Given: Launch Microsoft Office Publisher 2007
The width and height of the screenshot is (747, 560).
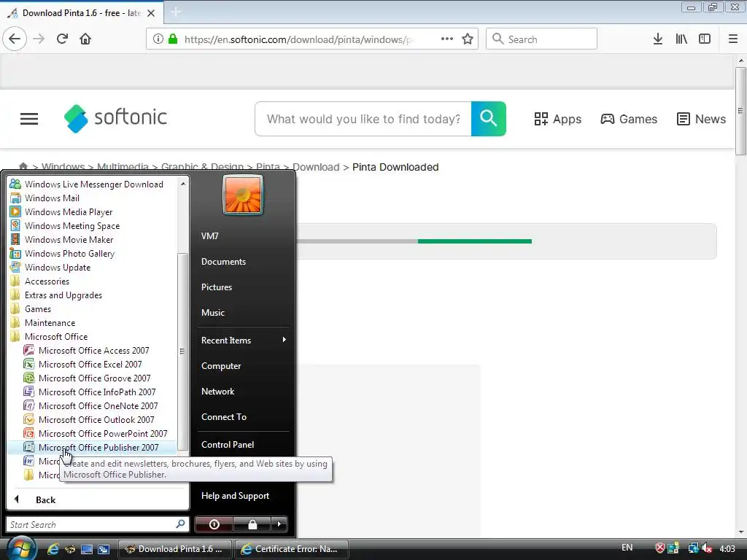Looking at the screenshot, I should [91, 448].
